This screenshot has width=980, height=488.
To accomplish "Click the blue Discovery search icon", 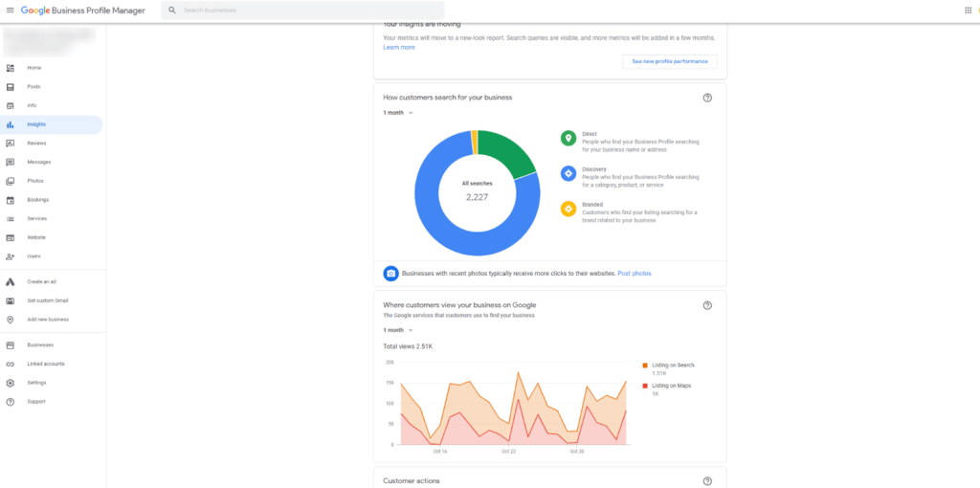I will coord(568,173).
